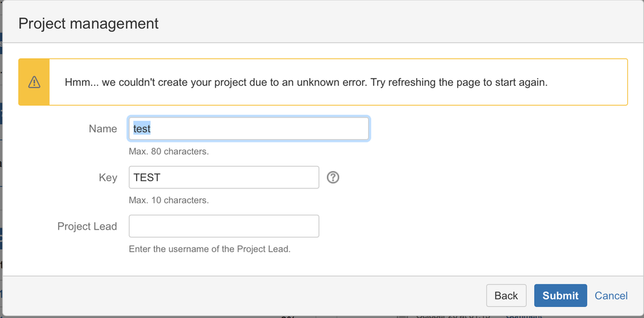The width and height of the screenshot is (644, 318).
Task: Click the 'TEST' value in the Key field
Action: tap(147, 177)
